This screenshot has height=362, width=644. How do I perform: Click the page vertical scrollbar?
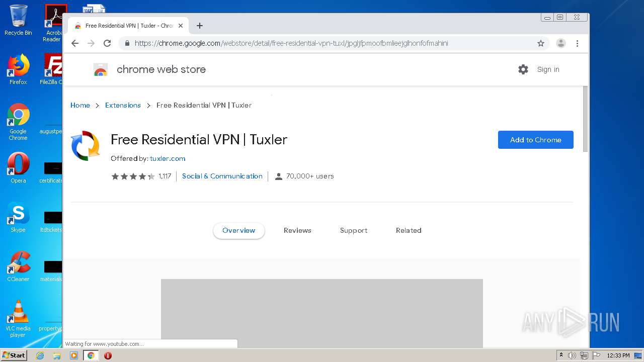[x=585, y=119]
